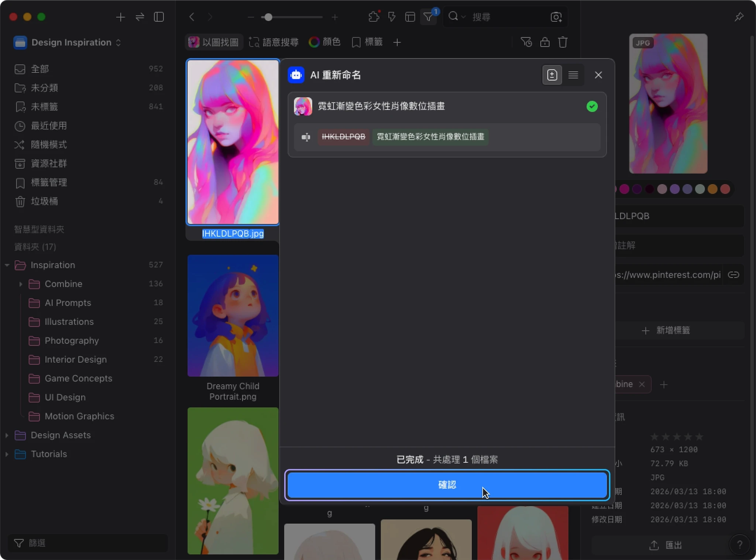Copy the Pinterest URL link icon
Image resolution: width=756 pixels, height=560 pixels.
click(x=733, y=275)
